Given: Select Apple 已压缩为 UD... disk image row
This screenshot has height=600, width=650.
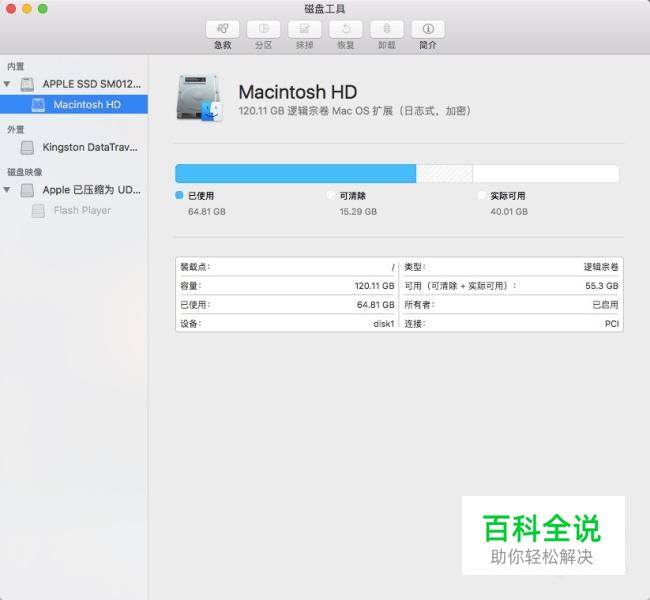Looking at the screenshot, I should pos(74,190).
